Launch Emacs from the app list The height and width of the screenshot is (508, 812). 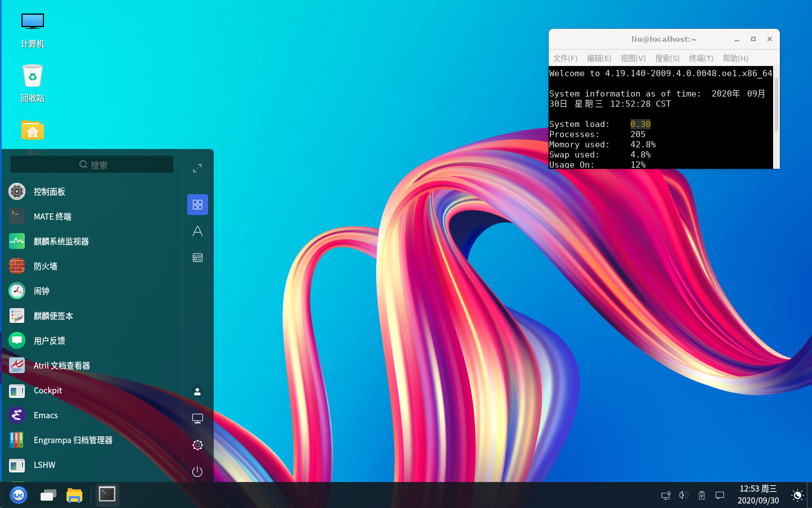point(46,415)
